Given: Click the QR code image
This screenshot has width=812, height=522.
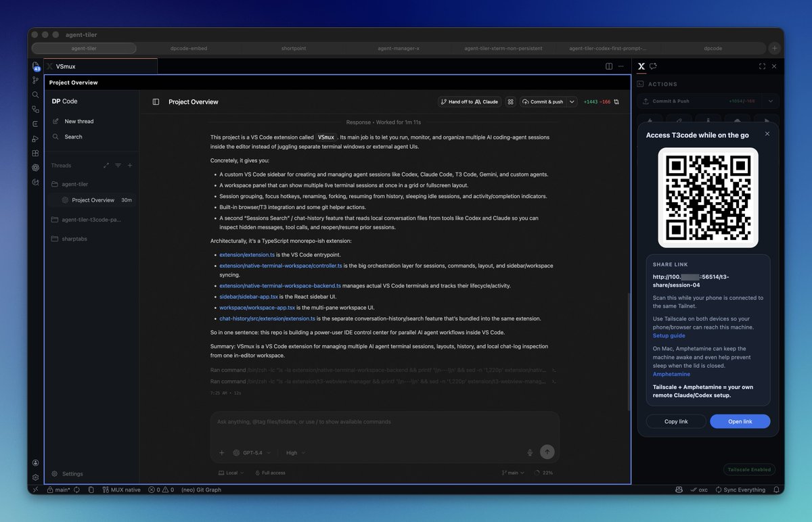Looking at the screenshot, I should tap(708, 197).
